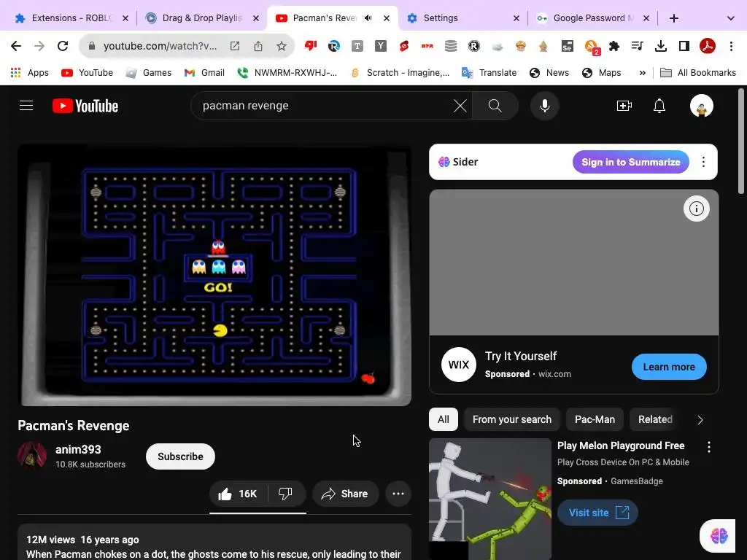Open the Create video icon
747x560 pixels.
(624, 106)
